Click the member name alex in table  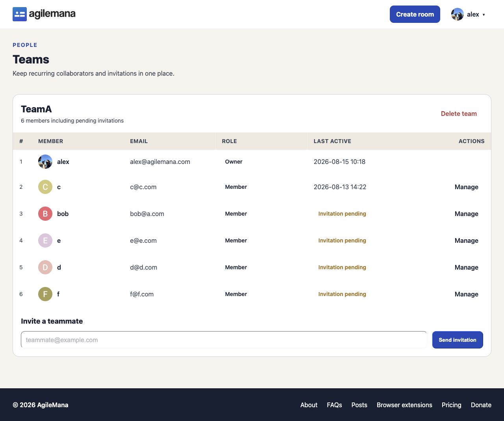point(63,162)
